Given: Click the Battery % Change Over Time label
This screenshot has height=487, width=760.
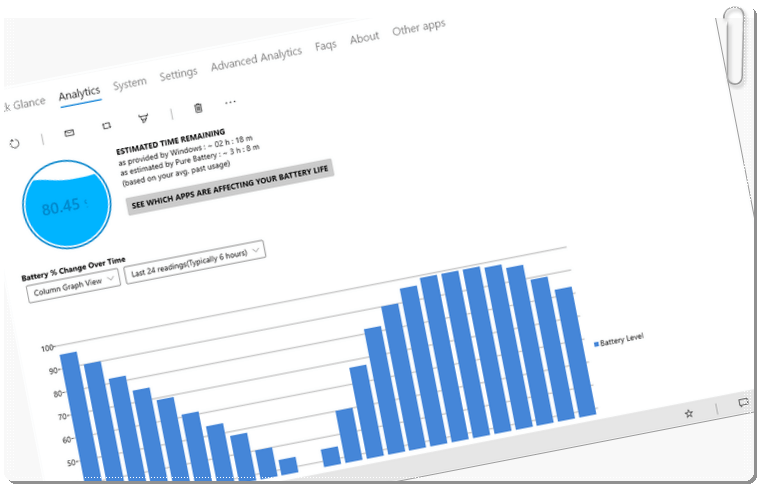Looking at the screenshot, I should [73, 268].
